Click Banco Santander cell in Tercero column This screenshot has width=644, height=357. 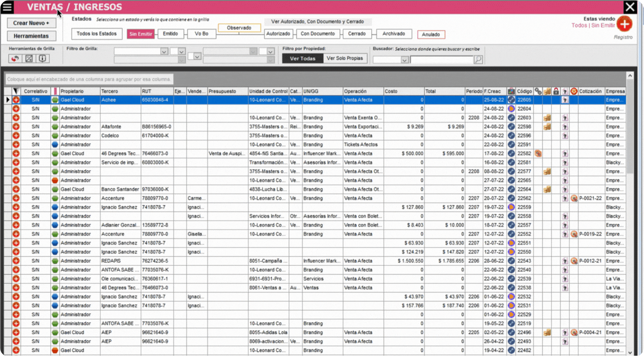120,189
